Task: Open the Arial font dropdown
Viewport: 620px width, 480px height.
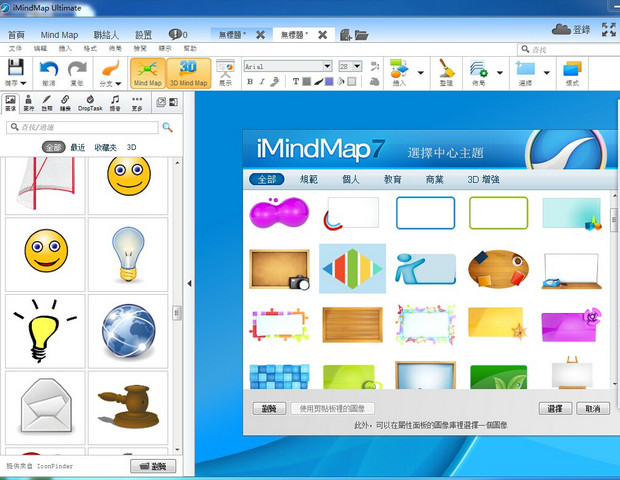Action: point(327,66)
